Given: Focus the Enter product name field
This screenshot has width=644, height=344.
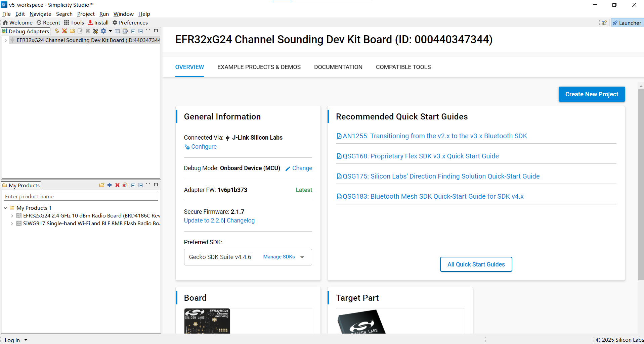Looking at the screenshot, I should pyautogui.click(x=81, y=196).
